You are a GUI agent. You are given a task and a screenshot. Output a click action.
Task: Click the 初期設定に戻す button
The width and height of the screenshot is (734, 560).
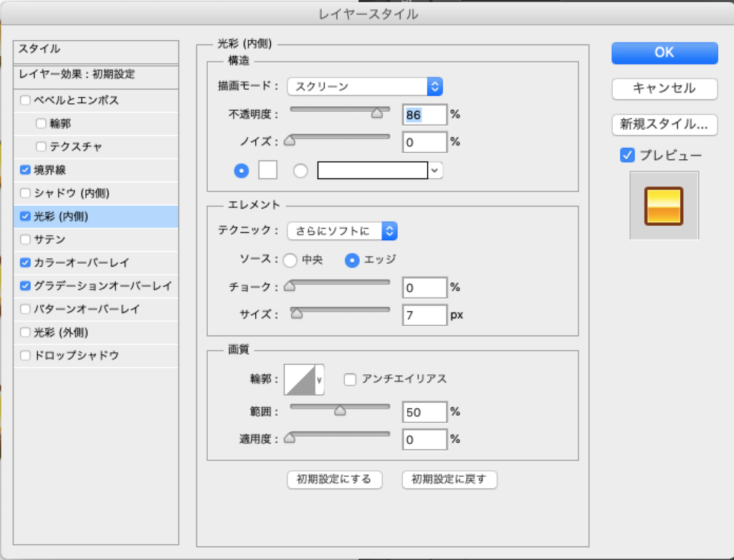449,479
